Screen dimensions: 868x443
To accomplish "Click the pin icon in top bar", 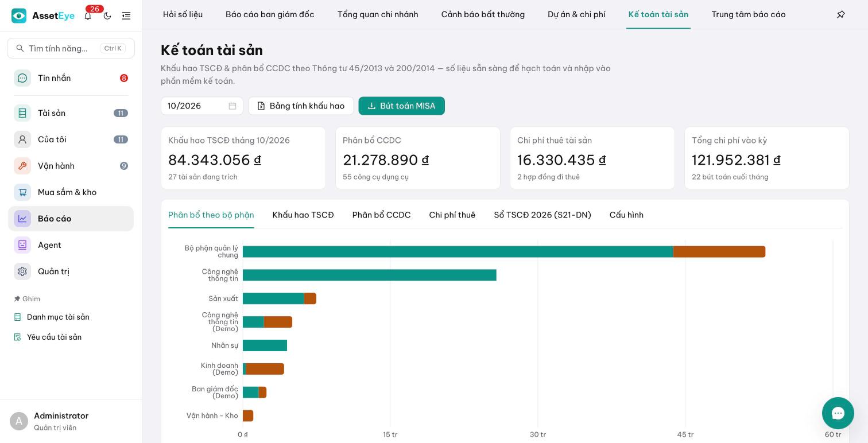I will (x=841, y=14).
